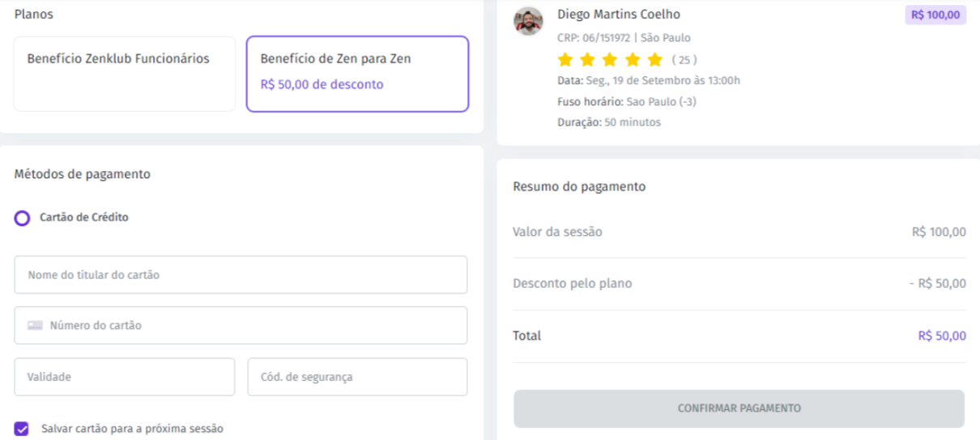Focus the Número do cartão input

click(x=241, y=325)
